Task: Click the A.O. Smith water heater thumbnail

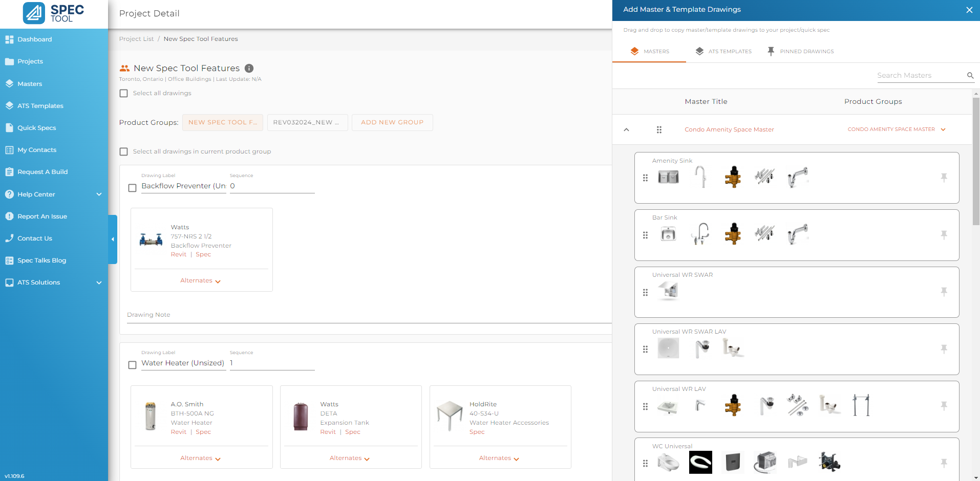Action: click(151, 416)
